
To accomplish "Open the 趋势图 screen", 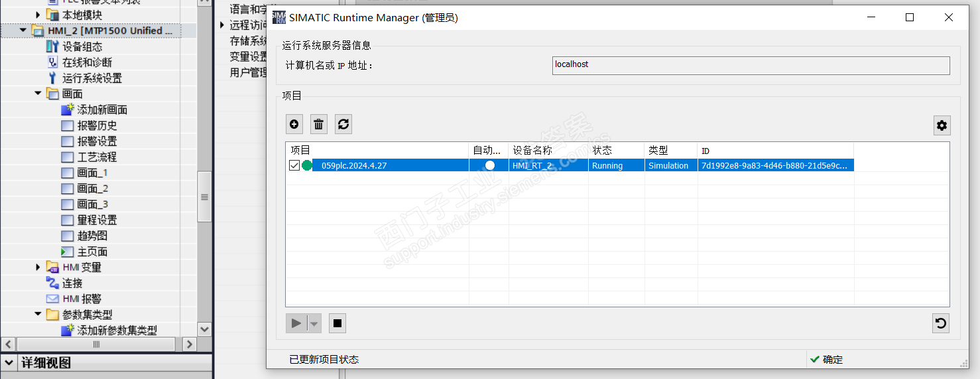I will (x=92, y=236).
